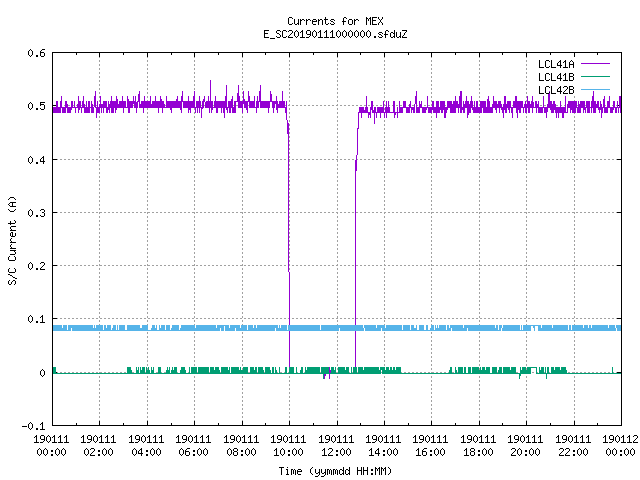
Task: Click the x-axis label "Time (yymmdd HH:MM)"
Action: pyautogui.click(x=335, y=471)
